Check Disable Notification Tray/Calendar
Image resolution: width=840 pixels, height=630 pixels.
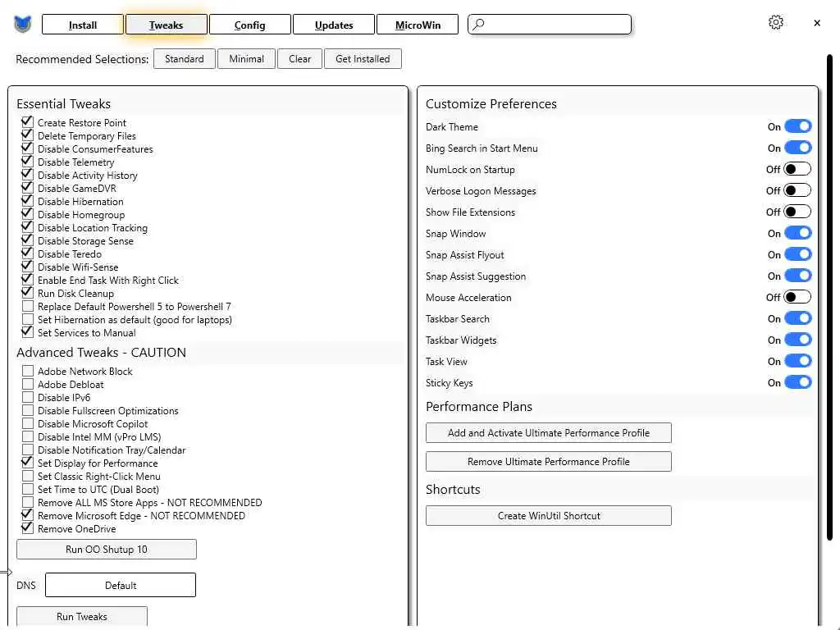pyautogui.click(x=27, y=450)
